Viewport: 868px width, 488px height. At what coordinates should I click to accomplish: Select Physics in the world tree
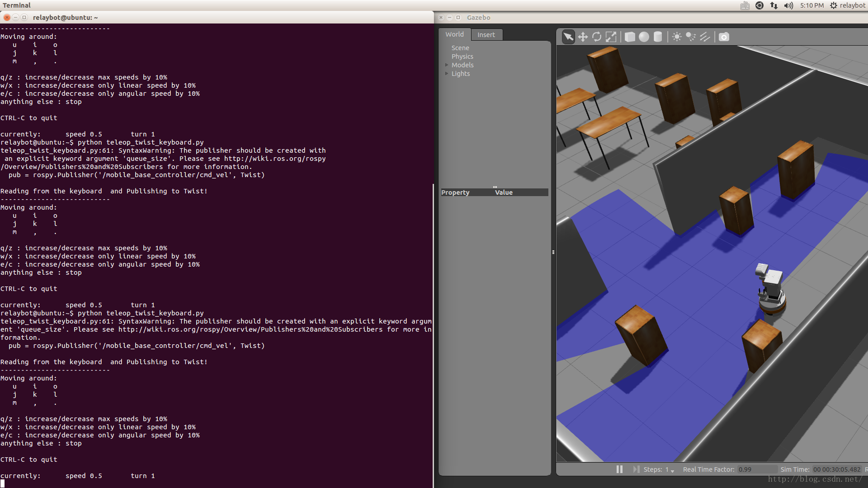[x=462, y=56]
